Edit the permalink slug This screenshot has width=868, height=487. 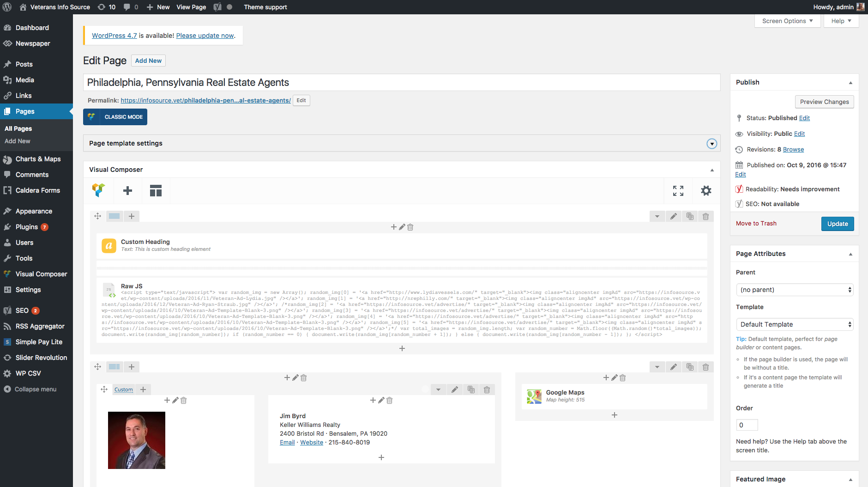(301, 100)
